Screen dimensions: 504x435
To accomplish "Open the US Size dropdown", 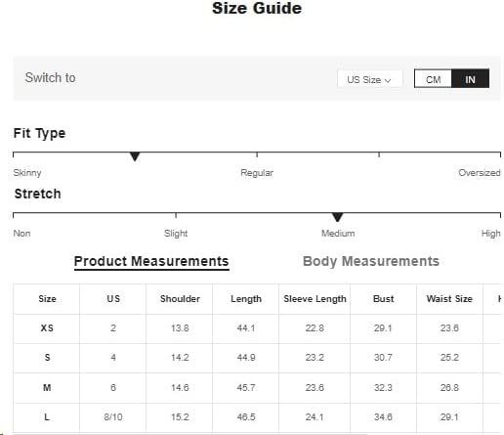I will [370, 79].
